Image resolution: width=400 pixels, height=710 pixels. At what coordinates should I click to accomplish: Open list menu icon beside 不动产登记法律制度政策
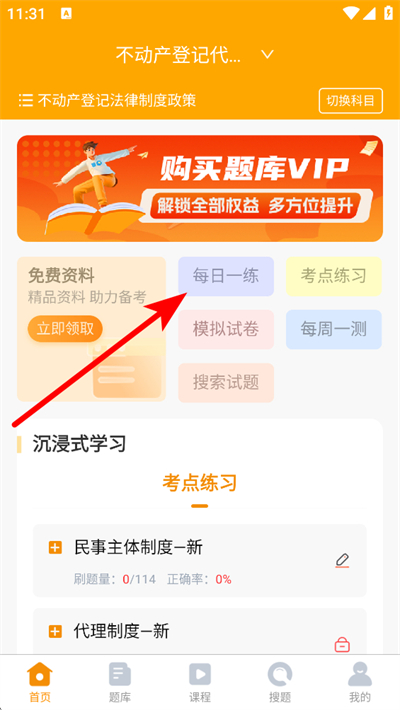[25, 100]
